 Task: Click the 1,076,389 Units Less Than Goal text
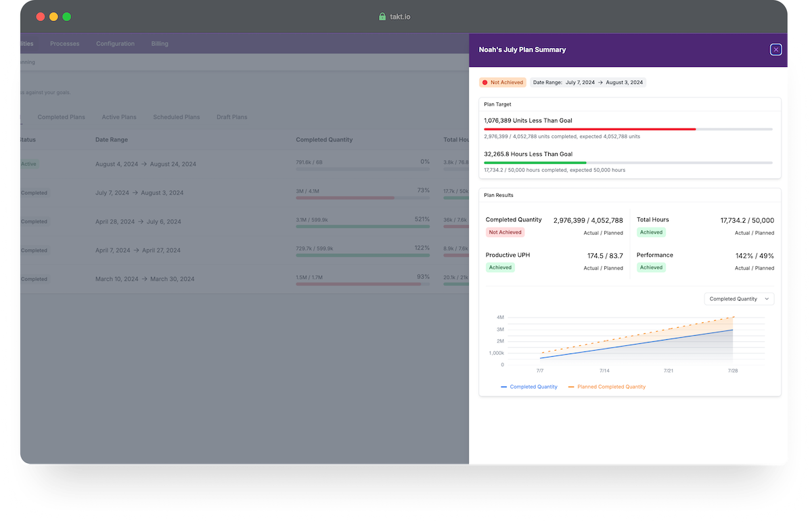coord(528,121)
